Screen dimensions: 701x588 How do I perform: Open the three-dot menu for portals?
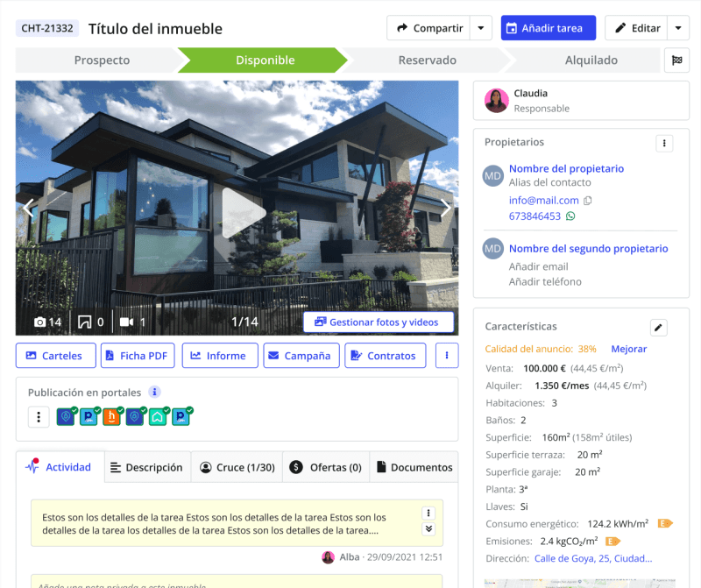point(38,416)
